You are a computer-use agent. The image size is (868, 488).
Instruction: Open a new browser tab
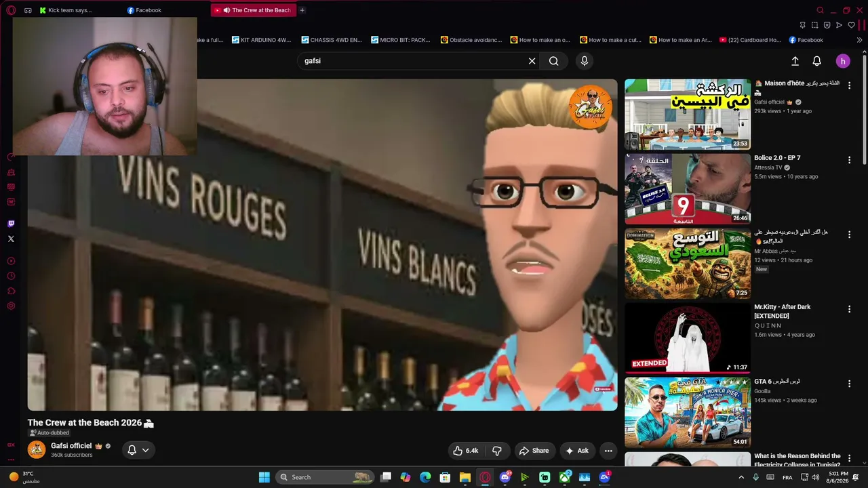click(x=302, y=10)
